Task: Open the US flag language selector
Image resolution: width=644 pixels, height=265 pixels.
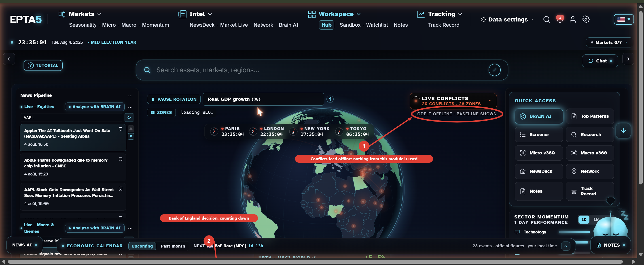Action: [623, 19]
